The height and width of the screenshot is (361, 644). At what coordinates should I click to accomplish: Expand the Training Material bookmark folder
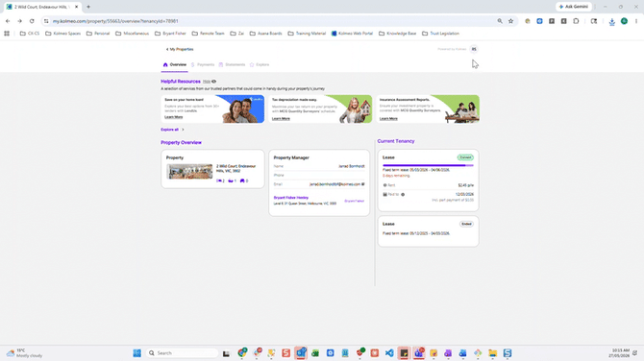click(x=307, y=34)
